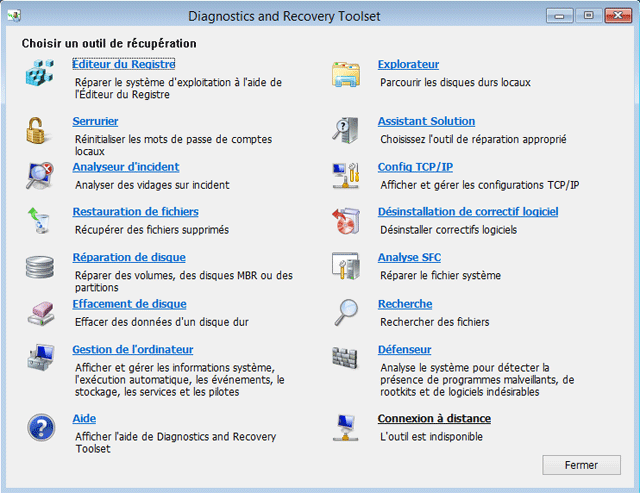Open Effacement de disque link
The width and height of the screenshot is (640, 493).
pyautogui.click(x=129, y=304)
